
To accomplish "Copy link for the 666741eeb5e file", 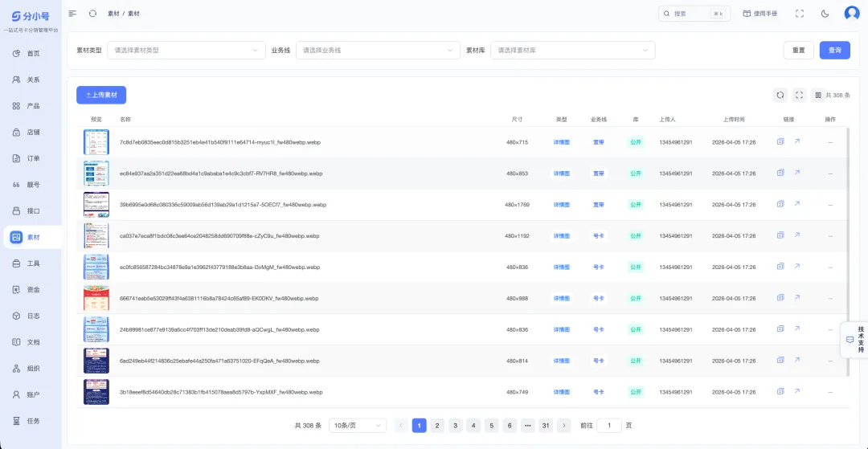I will tap(780, 297).
